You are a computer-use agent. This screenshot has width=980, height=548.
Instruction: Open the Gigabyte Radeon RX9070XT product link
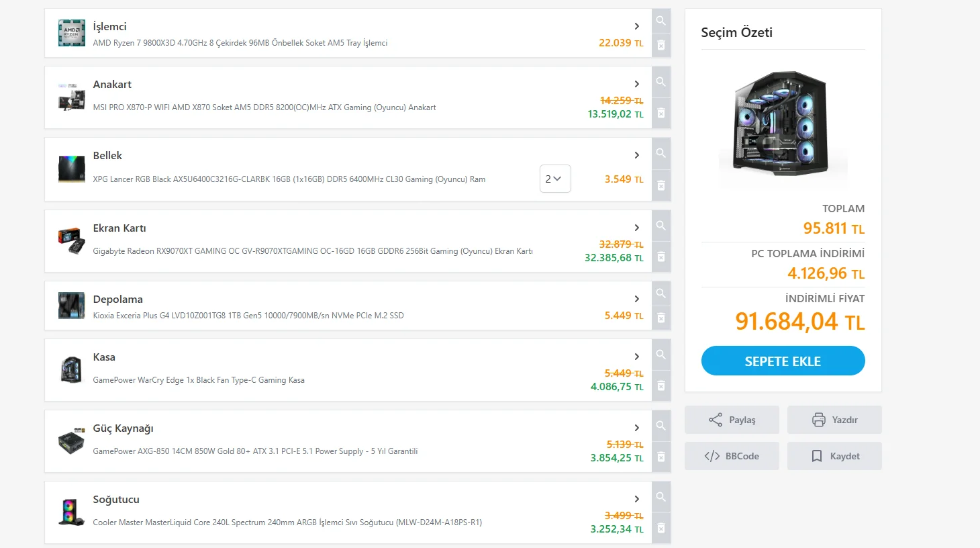tap(313, 251)
